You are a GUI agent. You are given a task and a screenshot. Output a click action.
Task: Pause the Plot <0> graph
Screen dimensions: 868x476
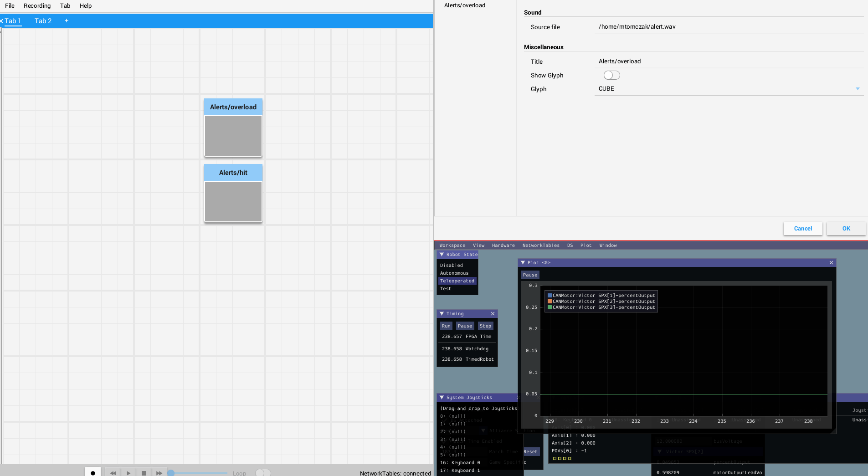529,275
